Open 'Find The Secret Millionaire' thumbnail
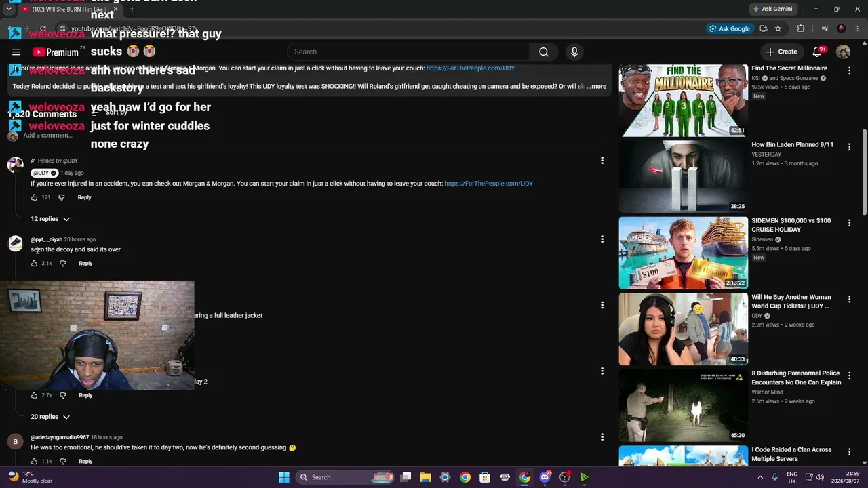 [683, 100]
